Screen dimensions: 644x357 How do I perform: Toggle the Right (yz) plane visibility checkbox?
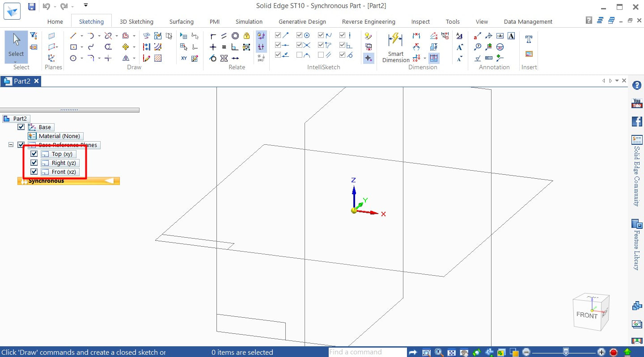pyautogui.click(x=34, y=163)
